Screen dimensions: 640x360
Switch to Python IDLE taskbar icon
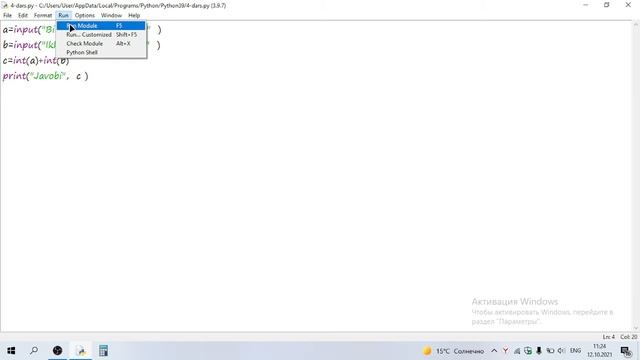81,351
